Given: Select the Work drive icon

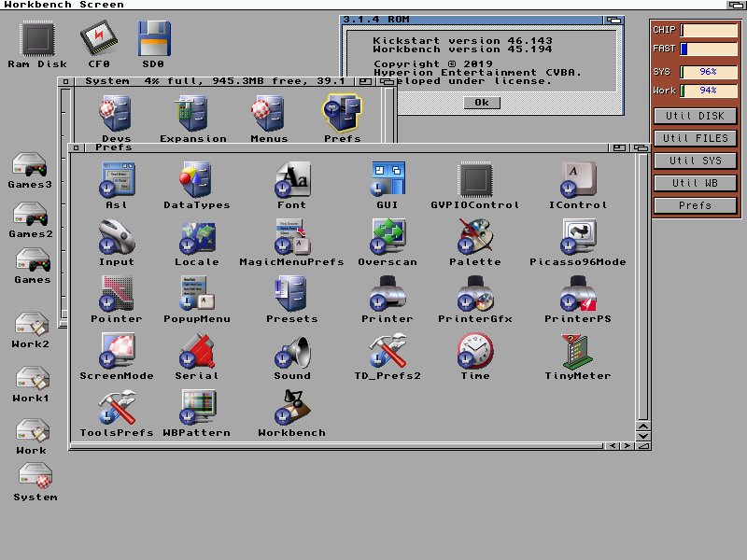Looking at the screenshot, I should click(x=32, y=430).
